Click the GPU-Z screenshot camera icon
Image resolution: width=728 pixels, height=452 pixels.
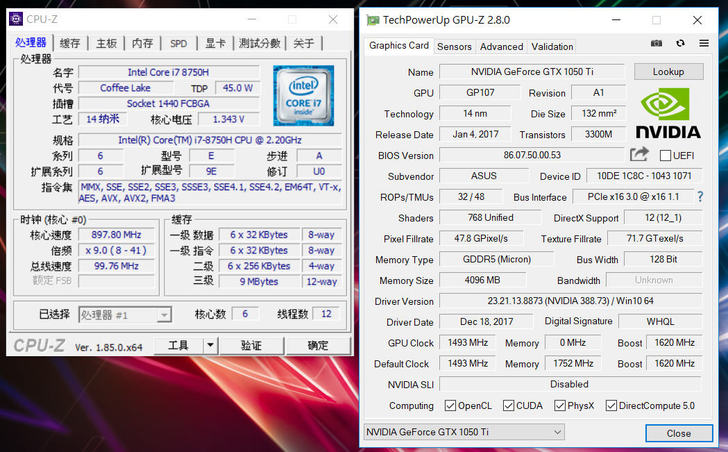click(x=656, y=43)
